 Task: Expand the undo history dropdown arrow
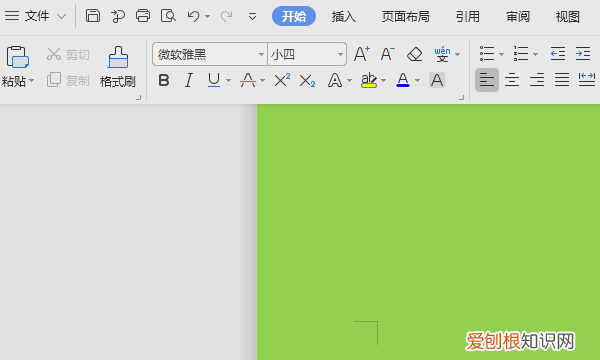click(x=207, y=16)
